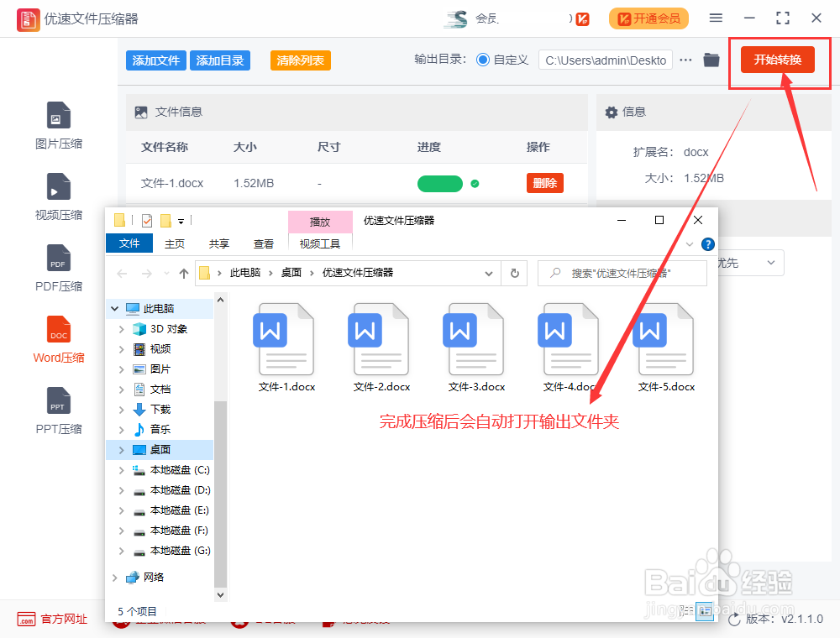Select 本地磁盘 (D:) in Explorer tree
This screenshot has height=638, width=840.
pos(180,490)
